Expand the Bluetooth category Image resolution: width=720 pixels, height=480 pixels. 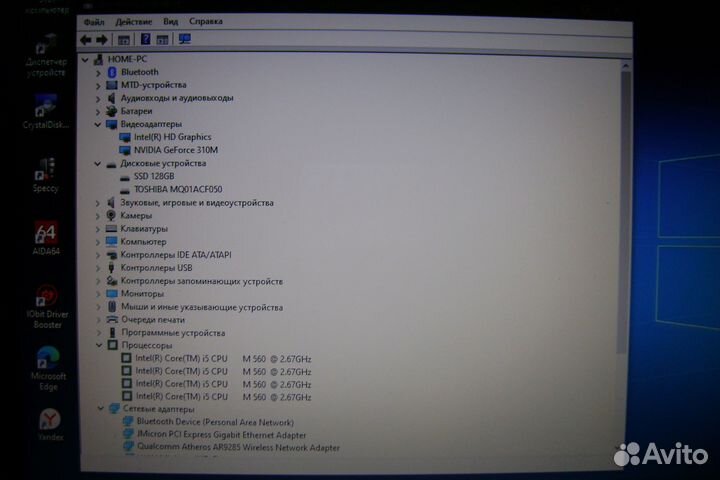coord(98,73)
